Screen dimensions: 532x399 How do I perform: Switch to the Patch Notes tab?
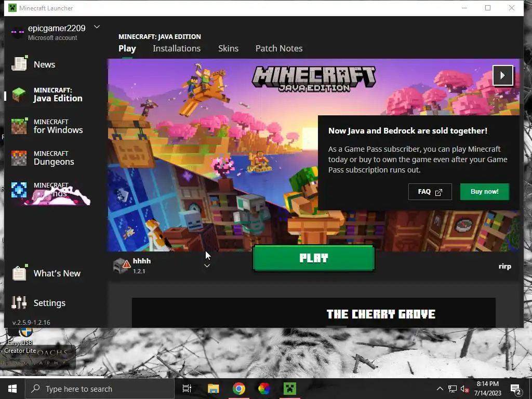279,48
